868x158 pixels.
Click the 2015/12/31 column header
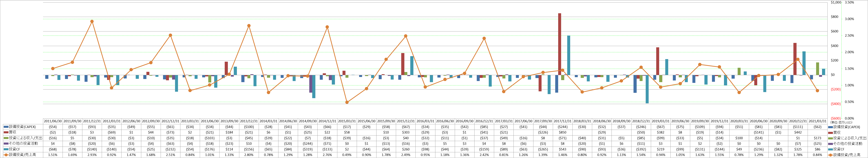pos(406,121)
